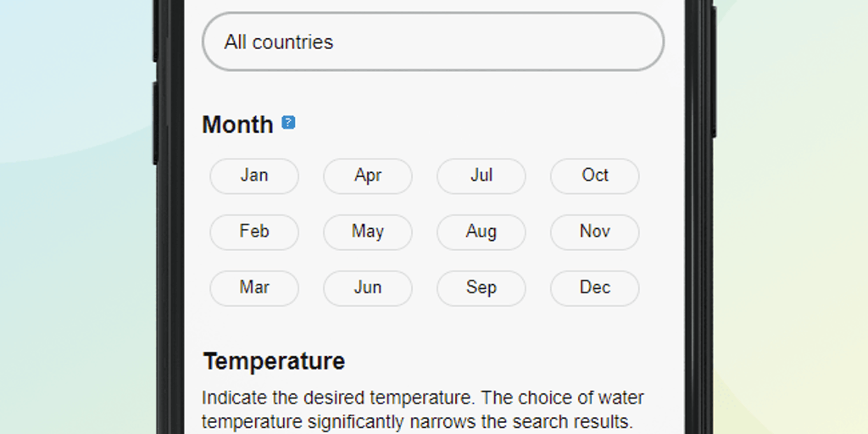Toggle the Feb month filter
This screenshot has width=868, height=434.
pyautogui.click(x=254, y=231)
